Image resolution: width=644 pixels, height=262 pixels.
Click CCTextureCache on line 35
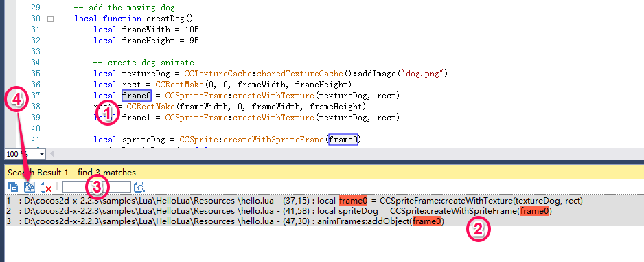[x=218, y=74]
